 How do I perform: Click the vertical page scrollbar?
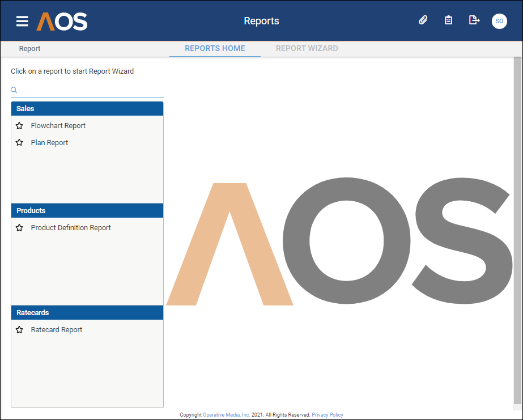517,230
